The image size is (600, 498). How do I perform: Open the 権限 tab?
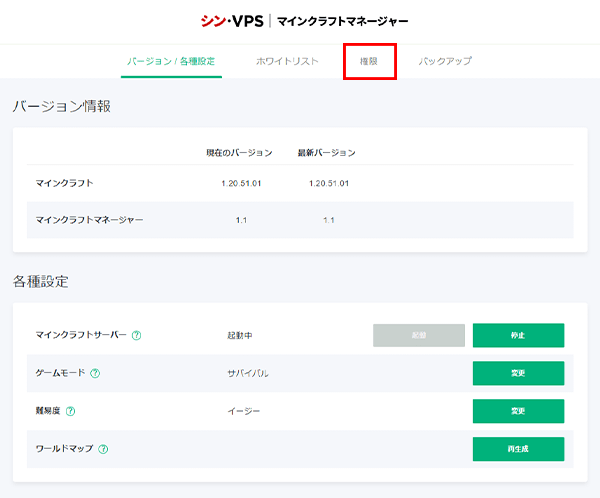pyautogui.click(x=369, y=61)
